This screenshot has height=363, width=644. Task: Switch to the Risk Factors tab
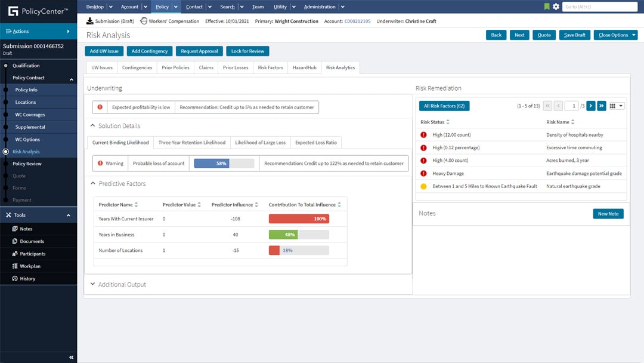coord(270,67)
